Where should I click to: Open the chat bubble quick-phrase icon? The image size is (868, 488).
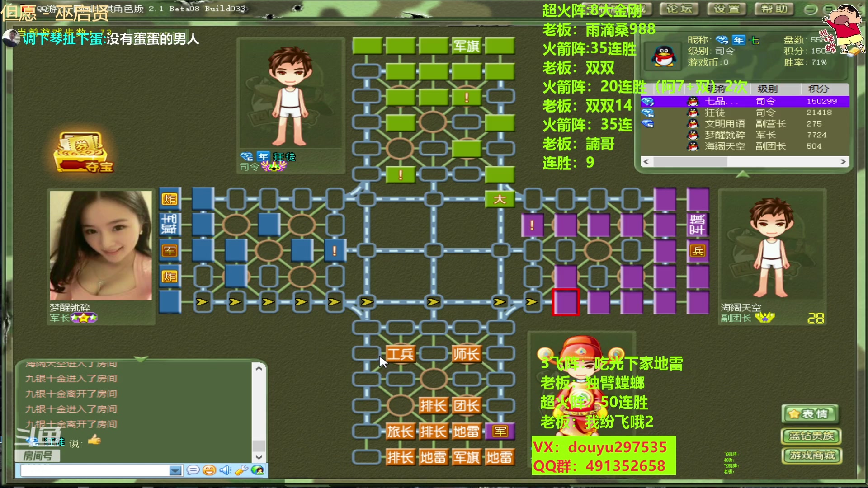tap(193, 470)
